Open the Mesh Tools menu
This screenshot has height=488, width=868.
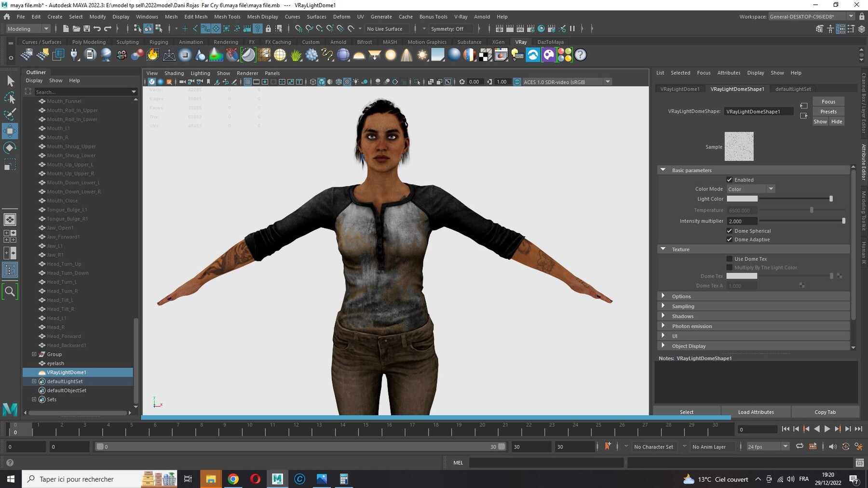coord(227,16)
